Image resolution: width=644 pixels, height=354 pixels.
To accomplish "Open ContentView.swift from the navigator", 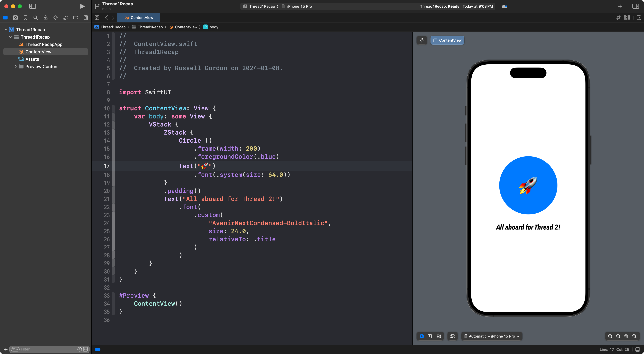I will [38, 52].
